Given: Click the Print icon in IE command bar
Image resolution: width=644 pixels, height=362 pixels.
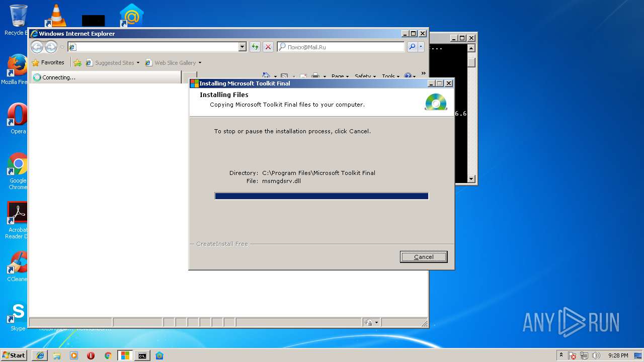Looking at the screenshot, I should (315, 76).
